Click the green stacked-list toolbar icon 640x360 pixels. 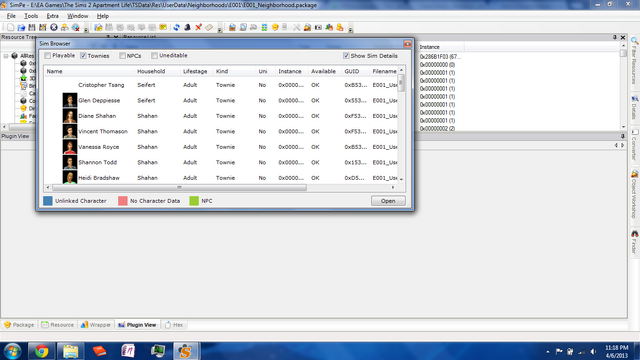[264, 27]
